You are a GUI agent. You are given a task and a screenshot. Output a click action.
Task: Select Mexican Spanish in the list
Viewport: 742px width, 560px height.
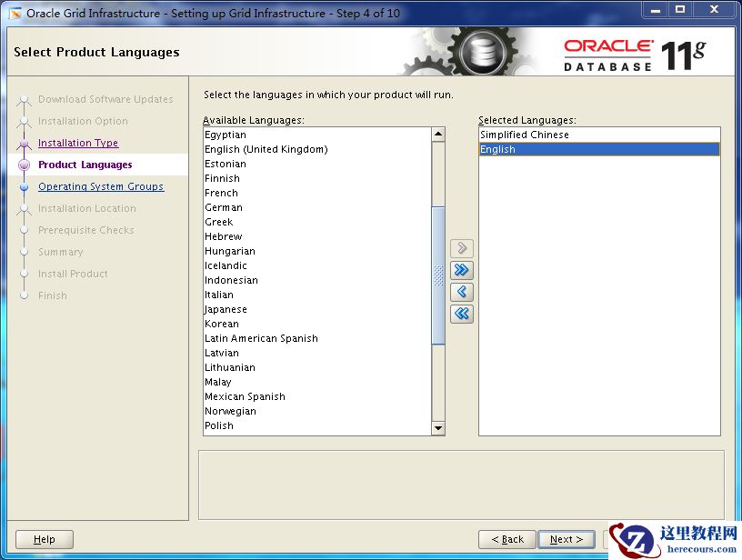(317, 397)
